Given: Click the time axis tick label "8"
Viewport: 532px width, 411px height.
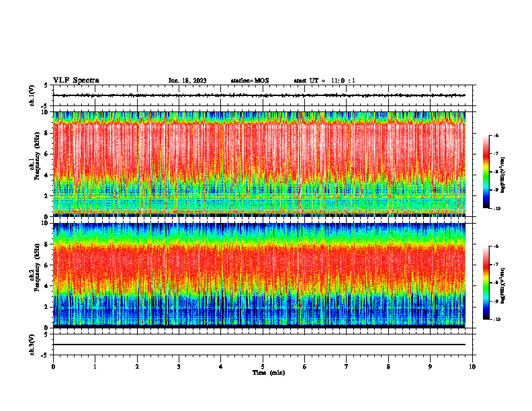Looking at the screenshot, I should click(x=388, y=367).
